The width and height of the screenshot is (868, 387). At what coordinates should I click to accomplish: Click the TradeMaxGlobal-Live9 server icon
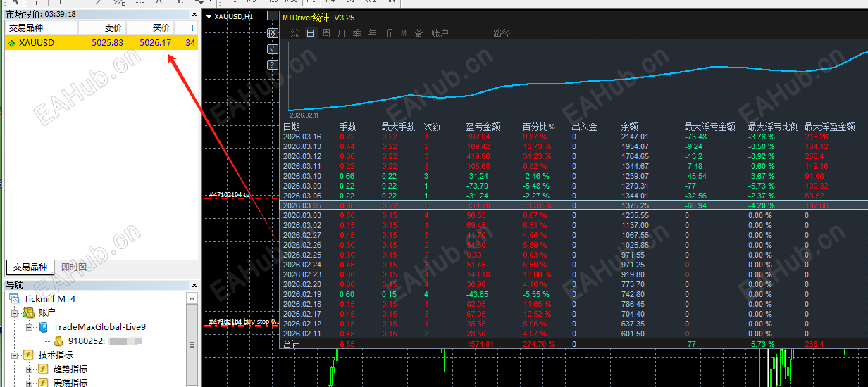[x=44, y=327]
